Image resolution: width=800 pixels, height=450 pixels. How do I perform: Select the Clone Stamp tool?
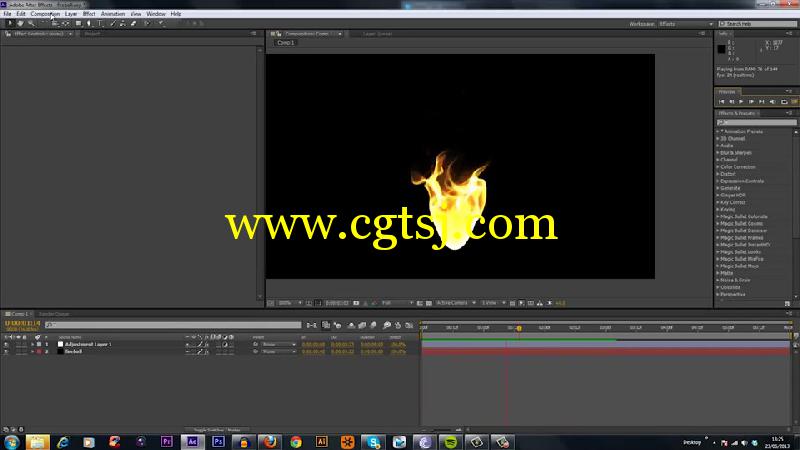(x=123, y=23)
